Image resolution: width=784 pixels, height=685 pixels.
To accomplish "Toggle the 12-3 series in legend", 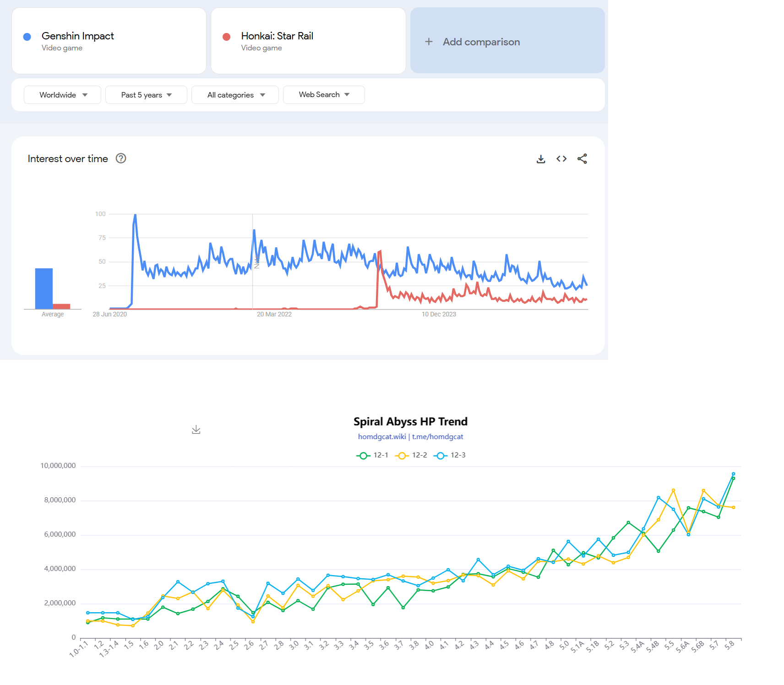I will click(x=449, y=455).
